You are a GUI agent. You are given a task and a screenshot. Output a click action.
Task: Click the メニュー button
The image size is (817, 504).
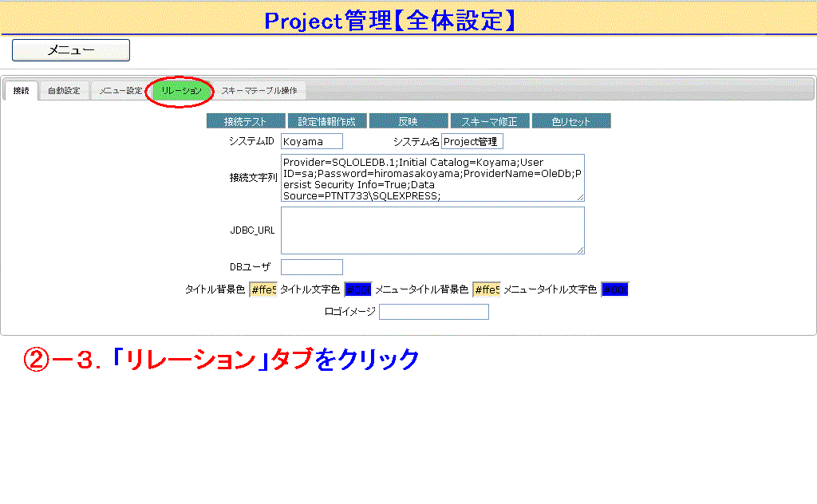point(71,50)
